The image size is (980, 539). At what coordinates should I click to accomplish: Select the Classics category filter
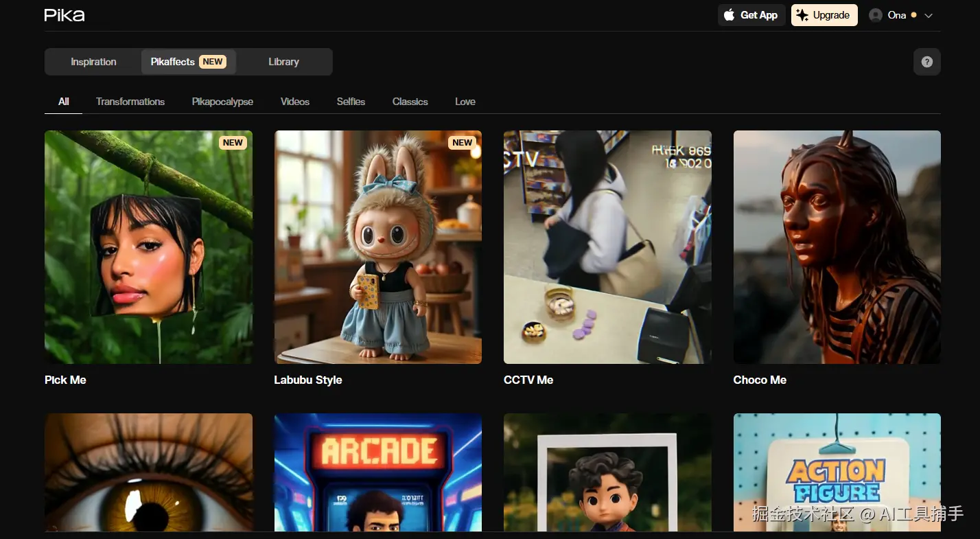coord(410,102)
